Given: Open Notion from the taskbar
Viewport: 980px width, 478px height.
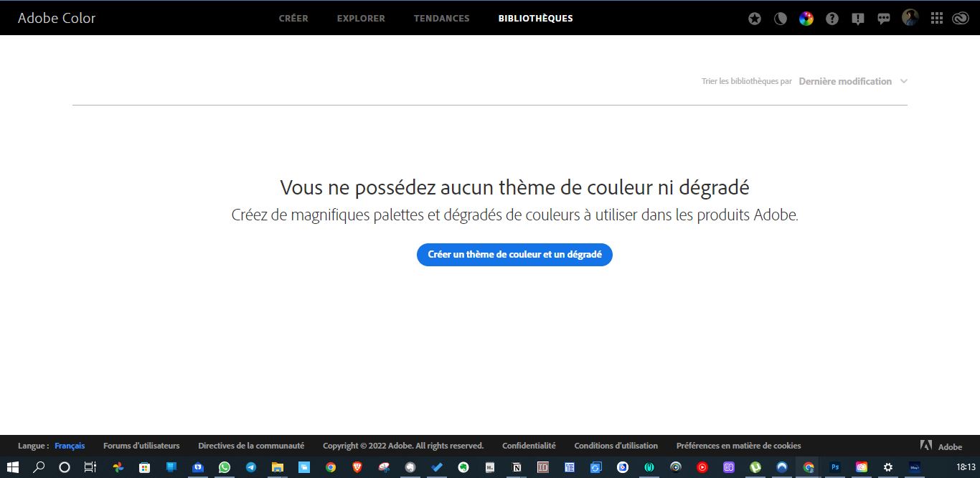Looking at the screenshot, I should [x=517, y=467].
